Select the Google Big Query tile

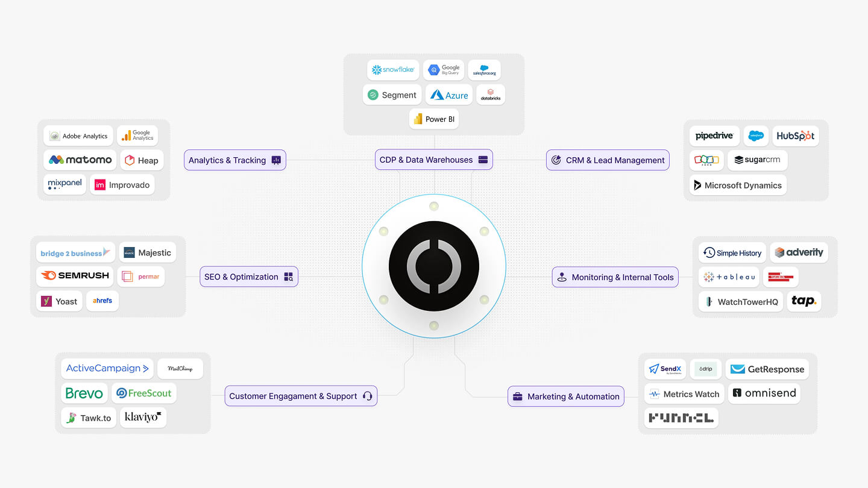coord(444,70)
